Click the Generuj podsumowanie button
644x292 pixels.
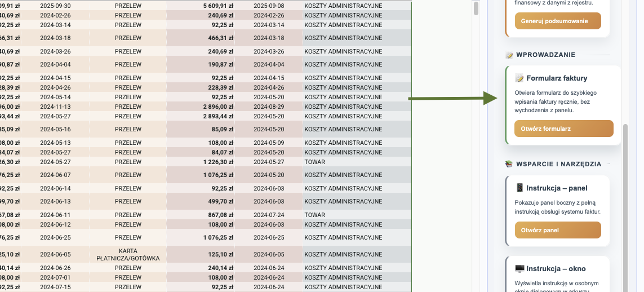(x=557, y=21)
